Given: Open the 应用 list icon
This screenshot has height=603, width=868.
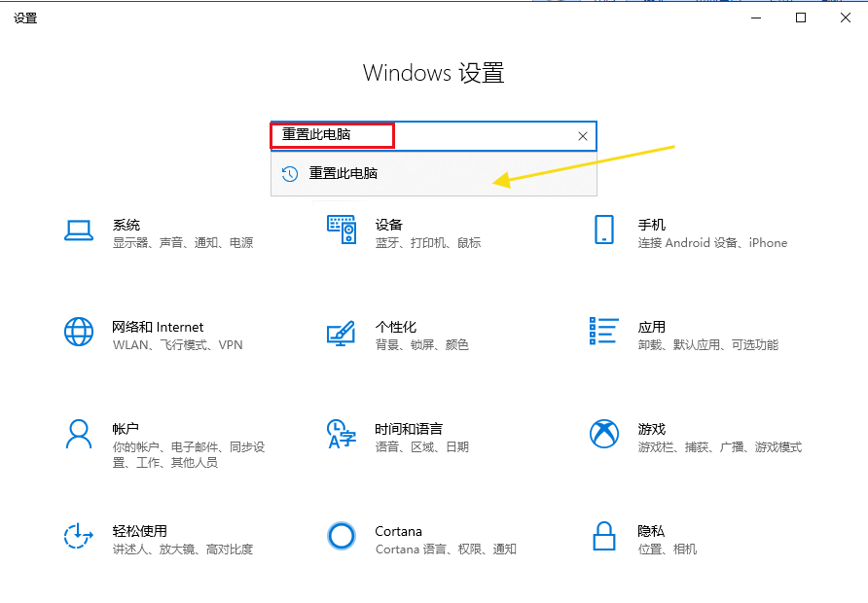Looking at the screenshot, I should point(604,331).
